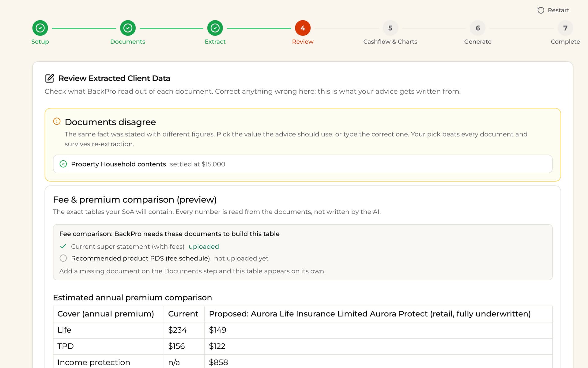Click the Extract step label
Image resolution: width=588 pixels, height=368 pixels.
click(x=215, y=42)
